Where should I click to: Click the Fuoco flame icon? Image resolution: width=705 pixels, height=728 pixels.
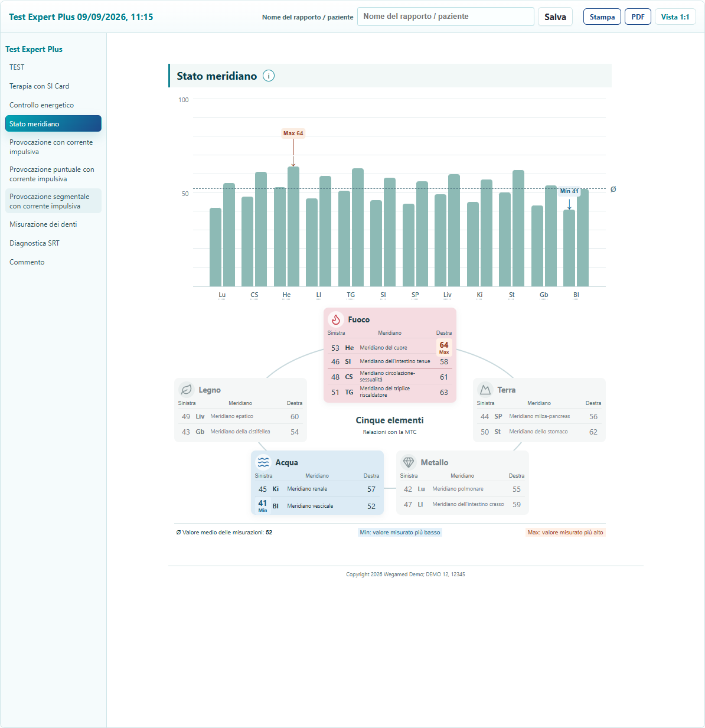pos(336,319)
